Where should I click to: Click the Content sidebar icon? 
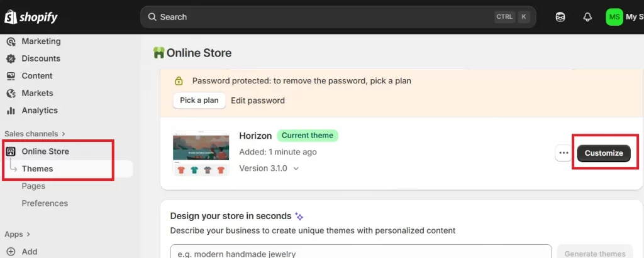[x=11, y=76]
